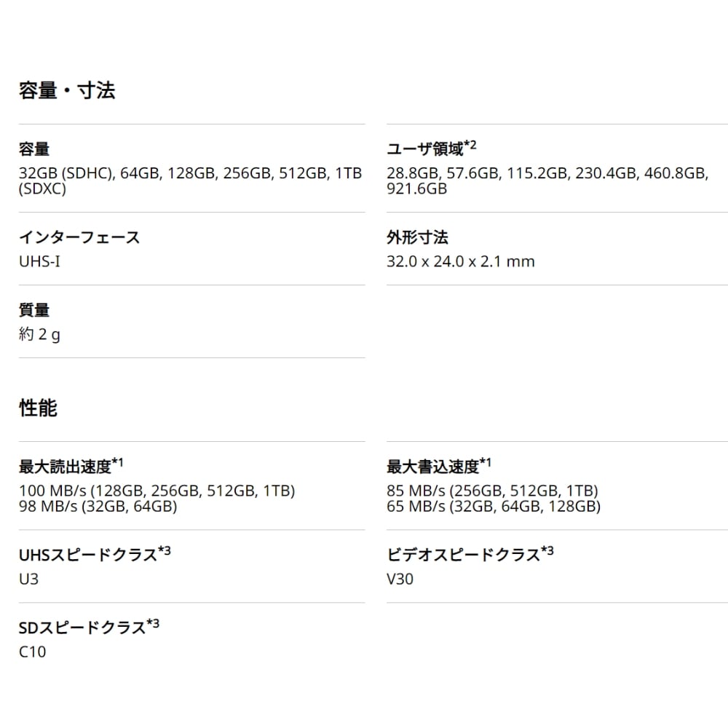Click the 容量・寸法 section heading
This screenshot has height=728, width=728.
click(67, 91)
